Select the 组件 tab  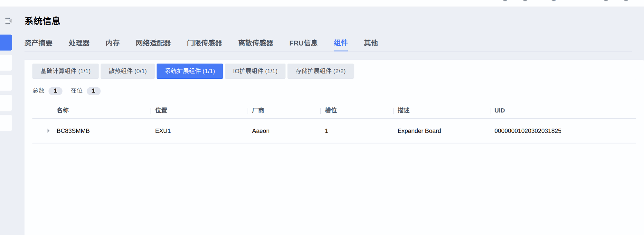coord(341,43)
